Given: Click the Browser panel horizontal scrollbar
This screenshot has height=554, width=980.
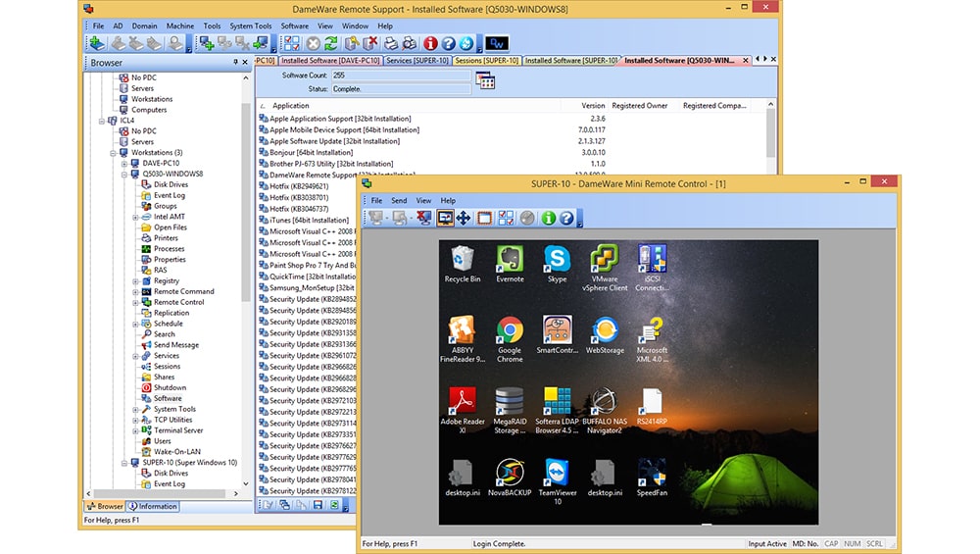Looking at the screenshot, I should 163,493.
